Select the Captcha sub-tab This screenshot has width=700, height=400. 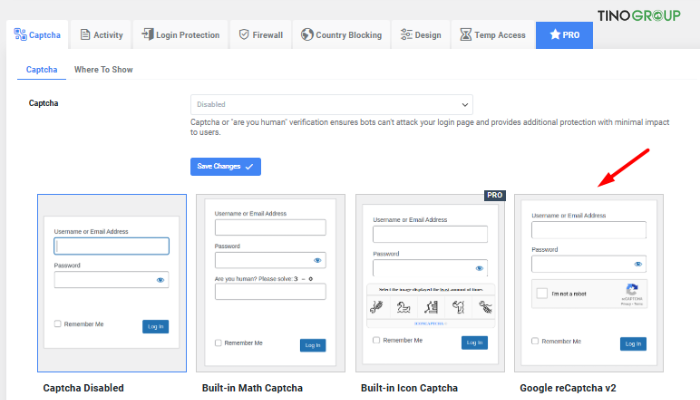[x=42, y=70]
